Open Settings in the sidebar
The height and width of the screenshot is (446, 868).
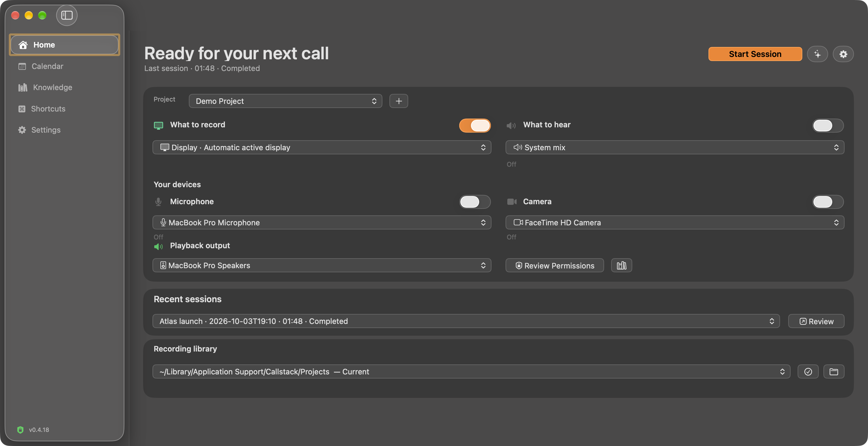tap(64, 130)
